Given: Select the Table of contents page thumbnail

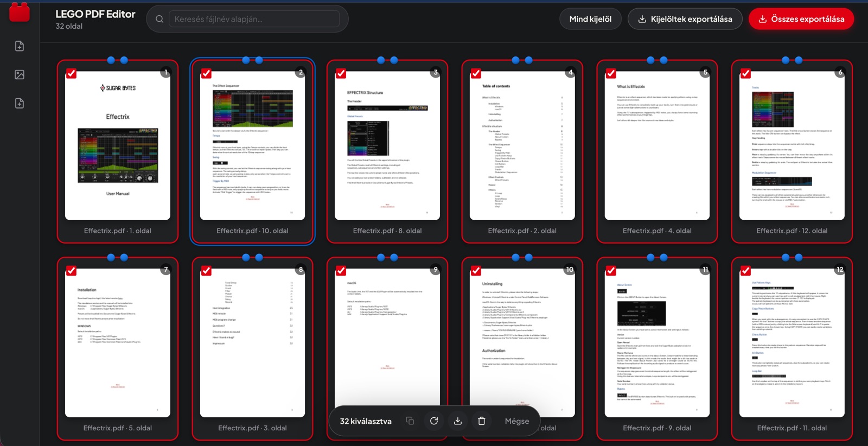Looking at the screenshot, I should pos(522,145).
